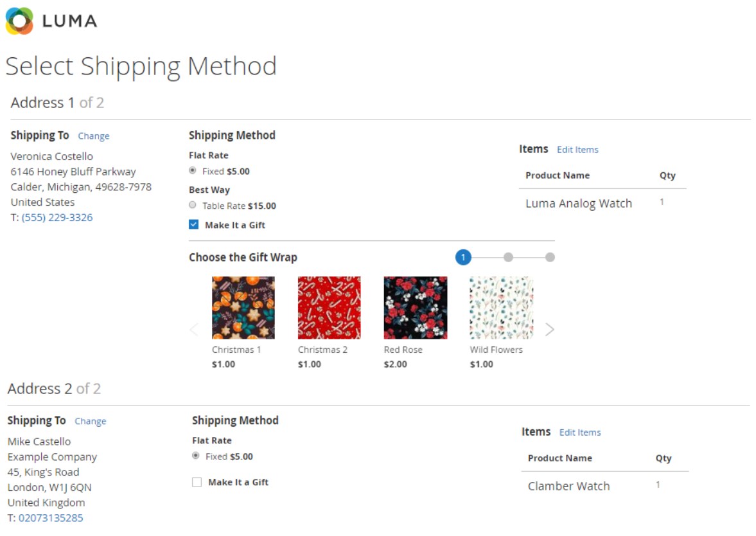Screen dimensions: 756x536
Task: Click the Luma logo icon
Action: coord(19,21)
